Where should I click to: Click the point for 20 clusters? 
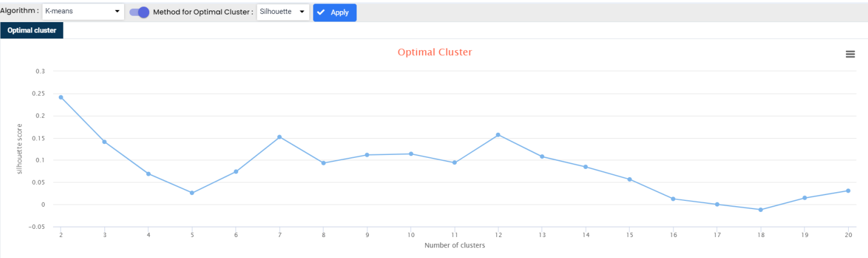tap(848, 190)
